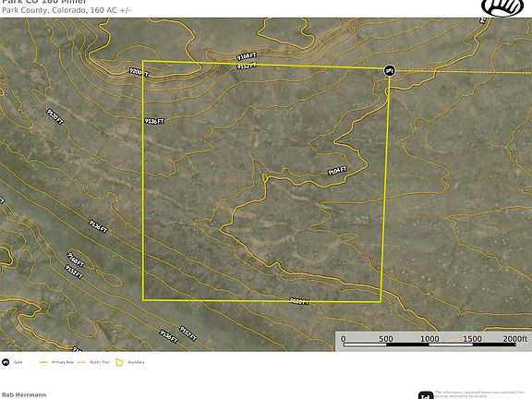Click the Primary Road legend line symbol

[x=43, y=362]
